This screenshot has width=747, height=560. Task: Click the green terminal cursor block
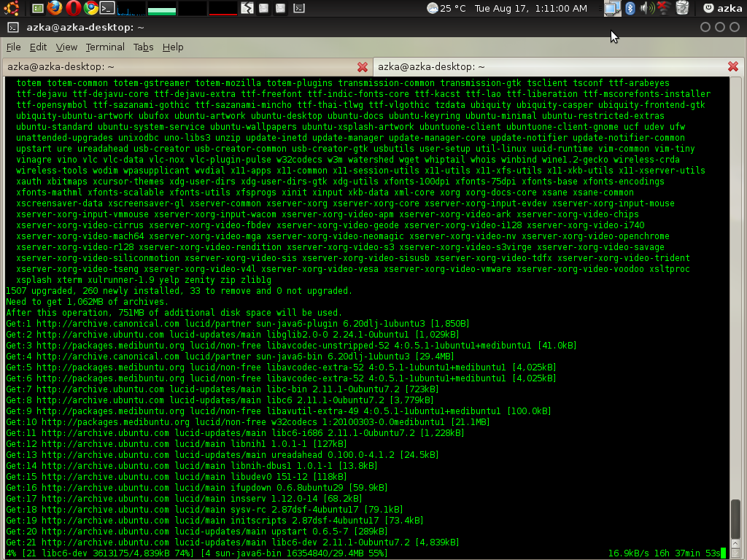point(723,553)
